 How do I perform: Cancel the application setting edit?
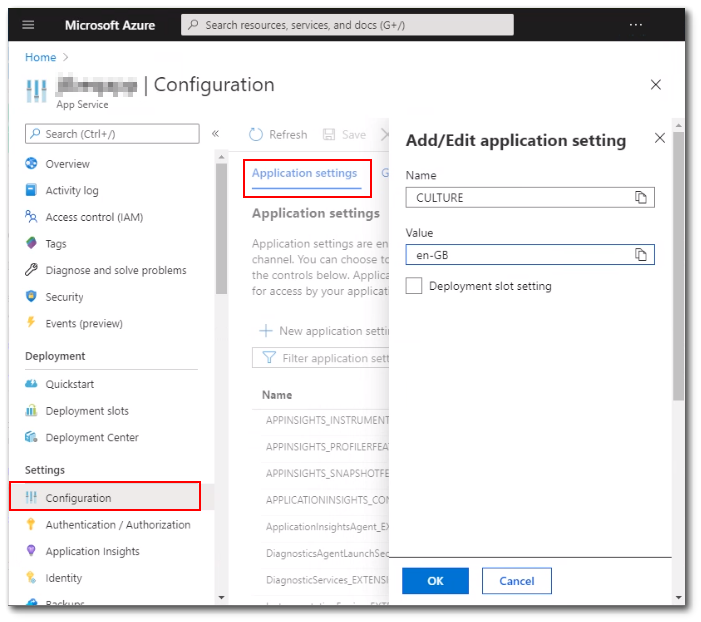click(x=517, y=581)
